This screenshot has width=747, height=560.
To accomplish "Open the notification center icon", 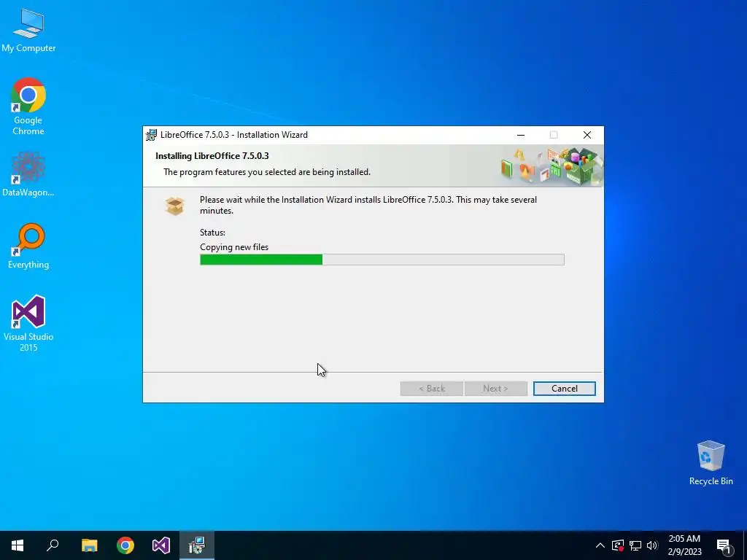I will (723, 545).
